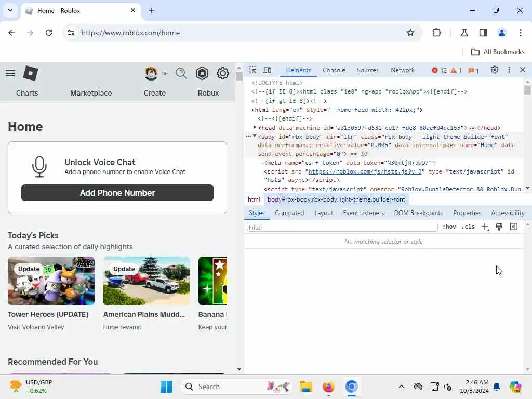This screenshot has width=532, height=399.
Task: Open Chrome Labs flask icon
Action: tap(464, 33)
